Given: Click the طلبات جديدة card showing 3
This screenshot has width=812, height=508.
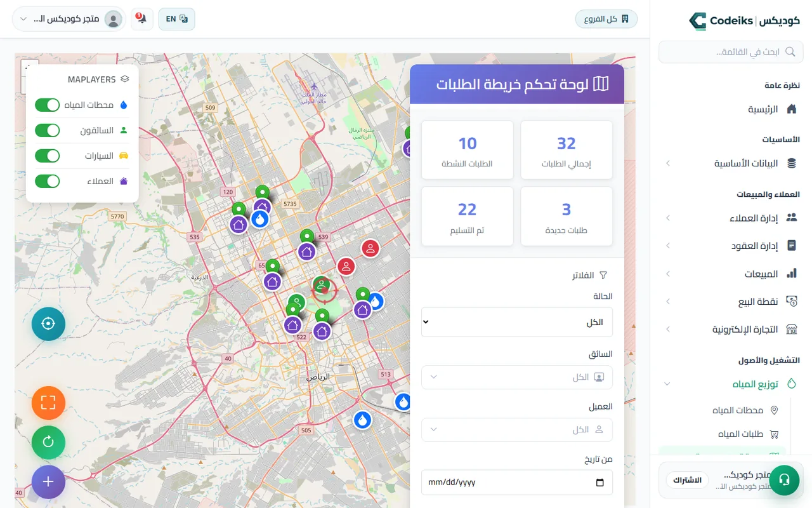Looking at the screenshot, I should click(566, 216).
